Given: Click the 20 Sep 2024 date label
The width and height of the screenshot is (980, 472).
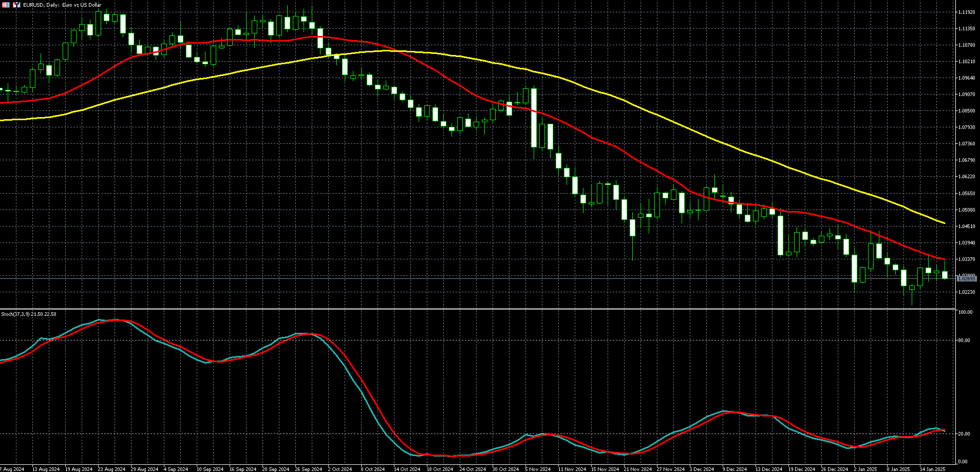Looking at the screenshot, I should (276, 469).
